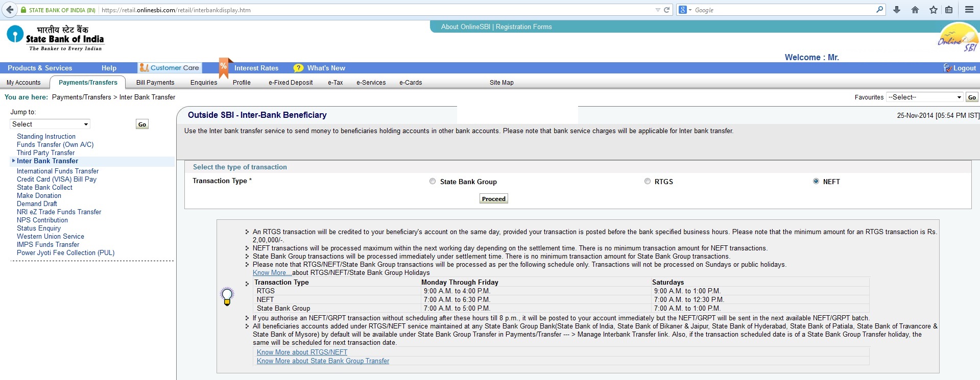This screenshot has width=980, height=380.
Task: Open International Funds Transfer link
Action: [58, 171]
